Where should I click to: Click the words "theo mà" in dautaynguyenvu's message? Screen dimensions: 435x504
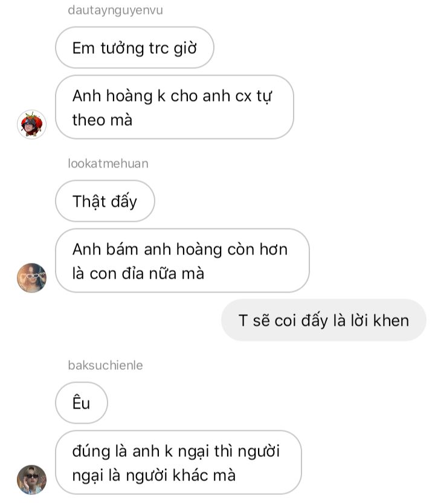coord(102,120)
